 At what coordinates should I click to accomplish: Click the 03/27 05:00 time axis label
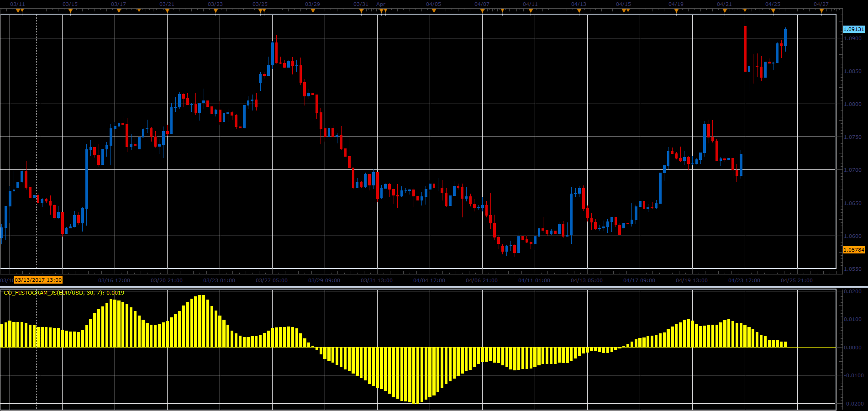(272, 280)
